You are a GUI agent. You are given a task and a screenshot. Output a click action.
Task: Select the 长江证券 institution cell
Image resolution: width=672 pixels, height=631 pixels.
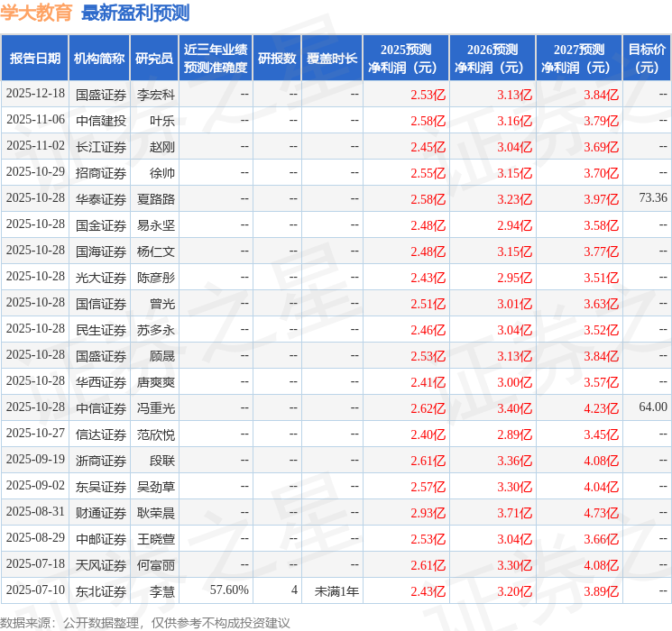(x=101, y=147)
